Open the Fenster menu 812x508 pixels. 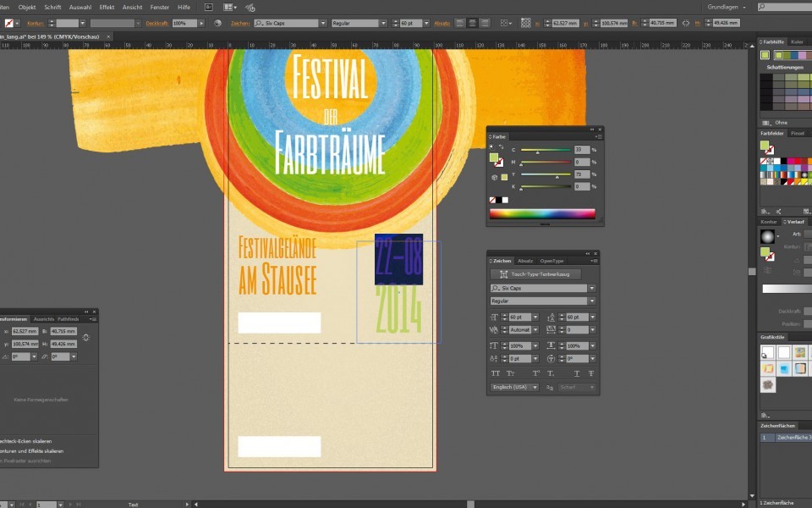click(x=160, y=8)
